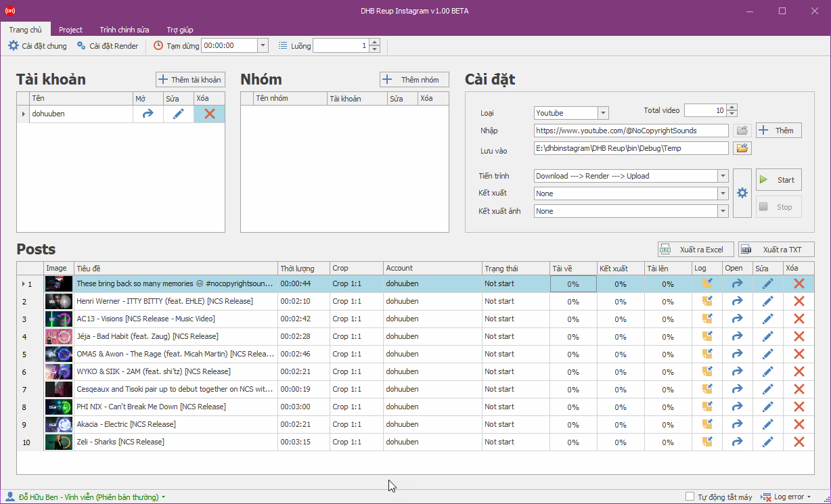The height and width of the screenshot is (504, 831).
Task: Sort posts by Tiêu đề column header
Action: (x=176, y=269)
